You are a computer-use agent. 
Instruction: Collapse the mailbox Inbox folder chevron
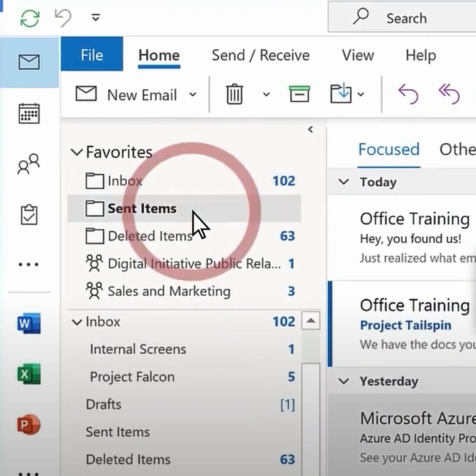[x=77, y=322]
